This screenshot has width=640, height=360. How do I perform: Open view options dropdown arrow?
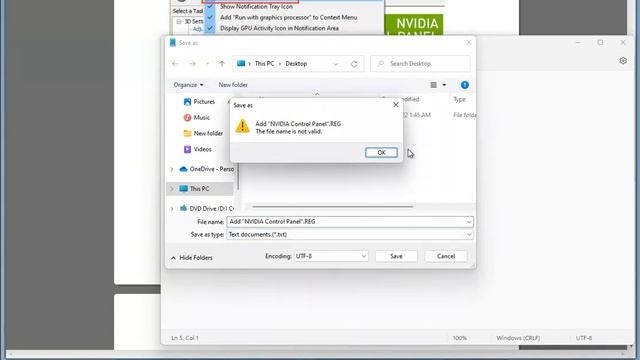click(x=444, y=85)
